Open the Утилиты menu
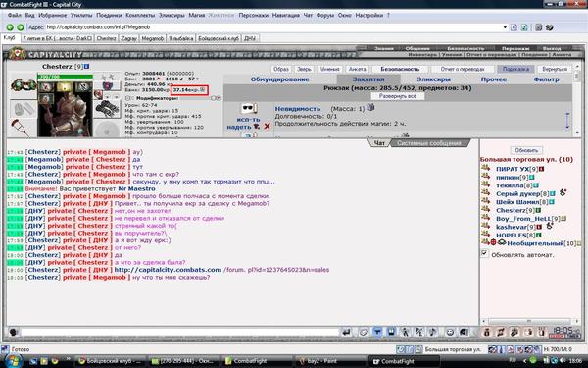This screenshot has width=588, height=368. click(x=81, y=16)
